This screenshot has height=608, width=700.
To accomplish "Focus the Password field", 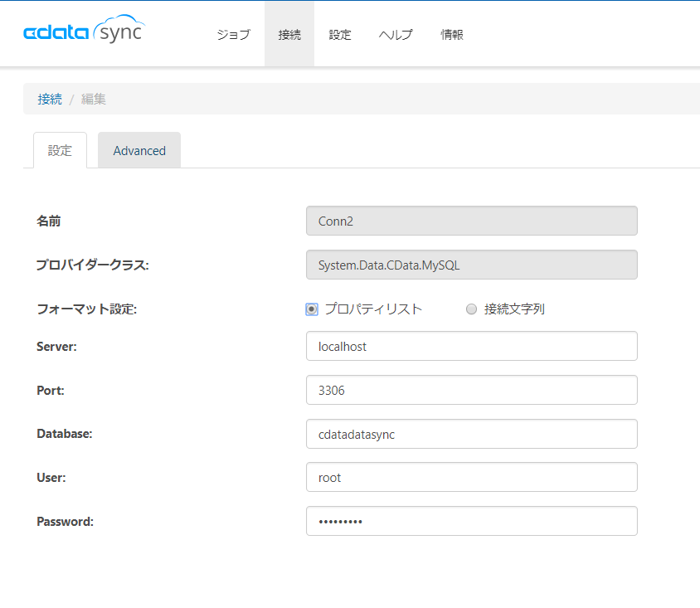I will (471, 521).
